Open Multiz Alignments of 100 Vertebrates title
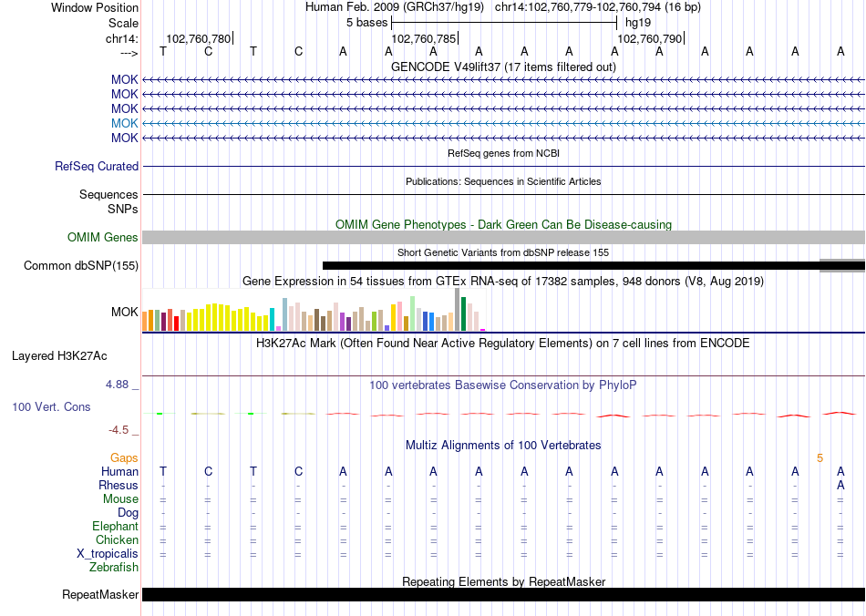Viewport: 866px width, 616px height. [x=503, y=446]
